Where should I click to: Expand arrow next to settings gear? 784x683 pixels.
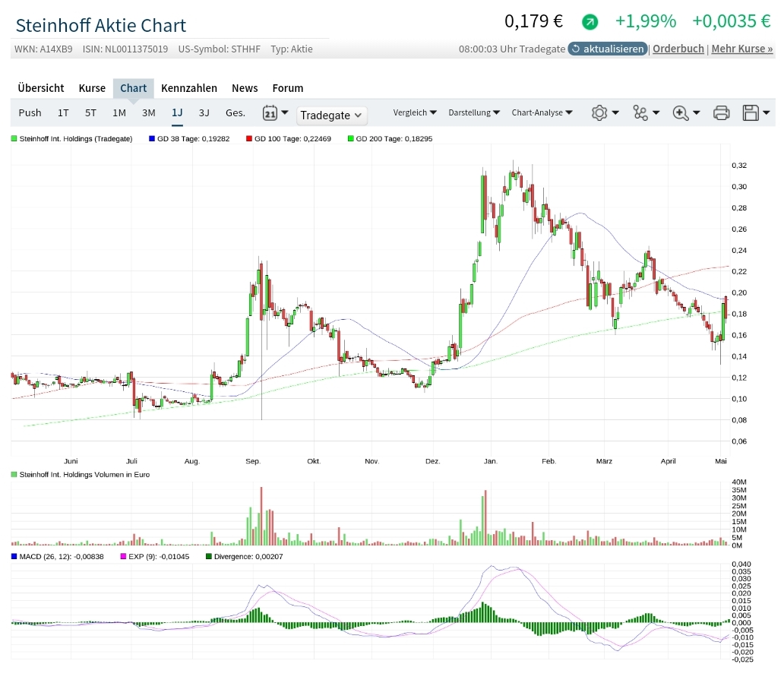[615, 112]
